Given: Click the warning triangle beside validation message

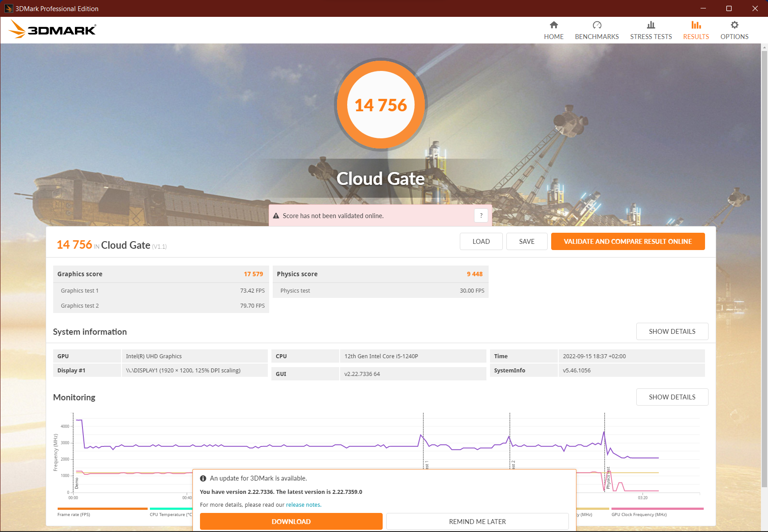Looking at the screenshot, I should coord(276,216).
